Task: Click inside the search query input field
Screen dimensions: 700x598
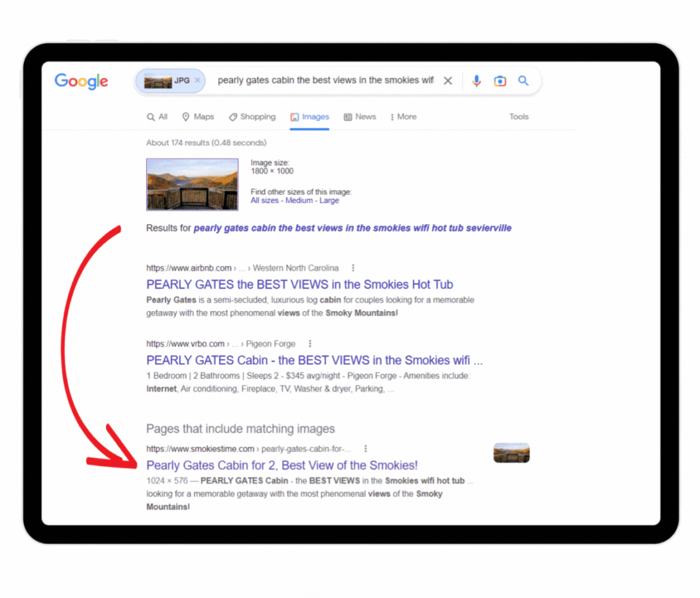Action: tap(321, 80)
